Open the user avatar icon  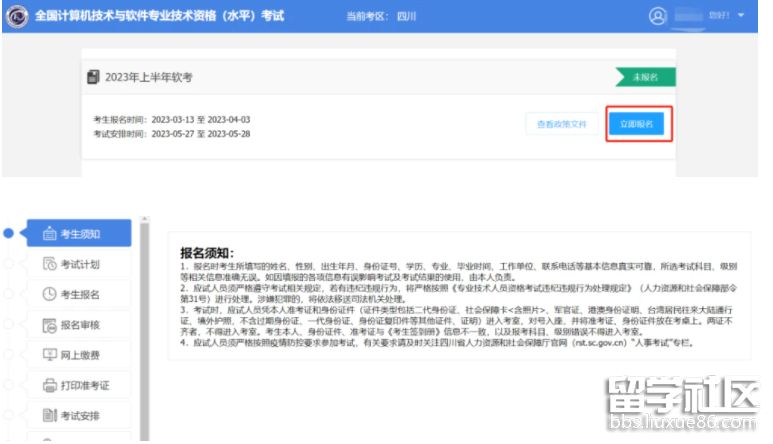(x=657, y=16)
